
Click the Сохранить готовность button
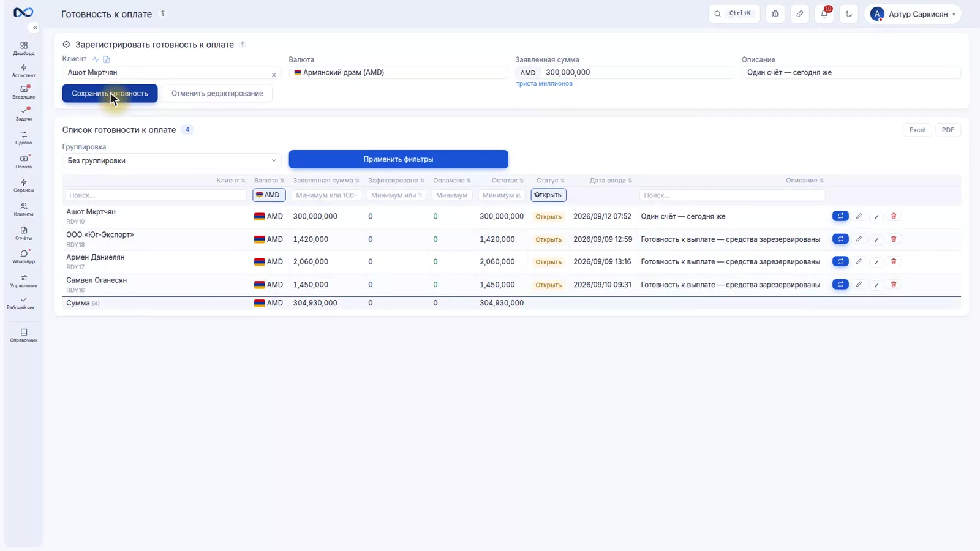[110, 93]
